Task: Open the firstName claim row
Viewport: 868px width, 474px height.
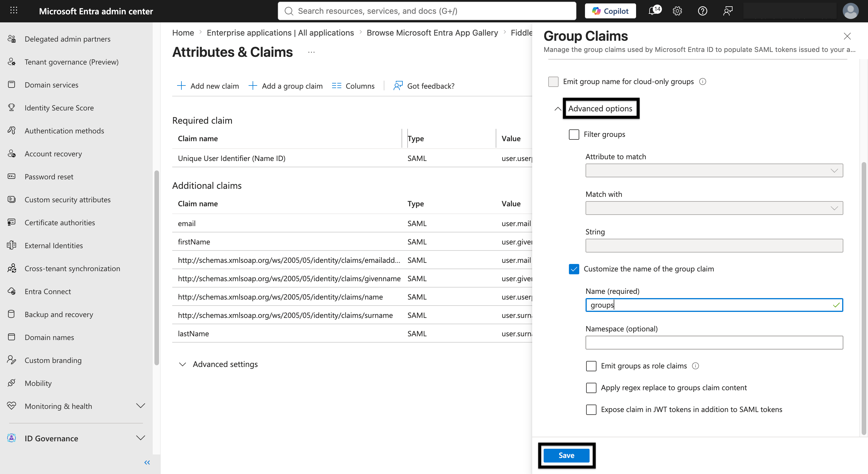Action: tap(352, 242)
